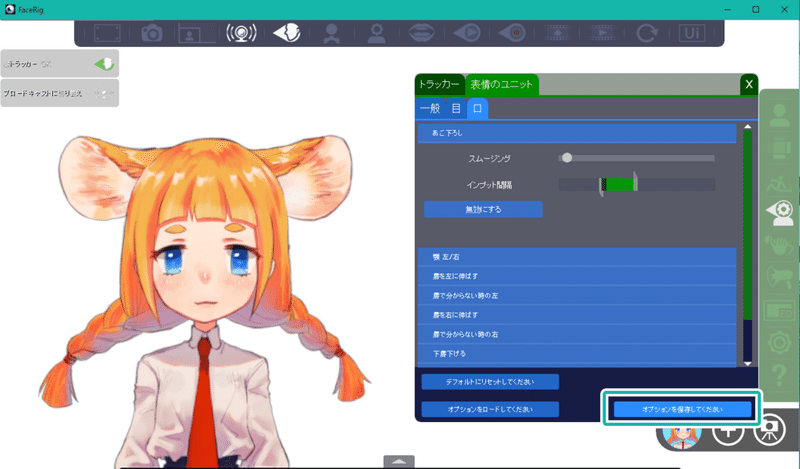Open the picture-in-picture webcam view icon
800x469 pixels.
coord(196,33)
